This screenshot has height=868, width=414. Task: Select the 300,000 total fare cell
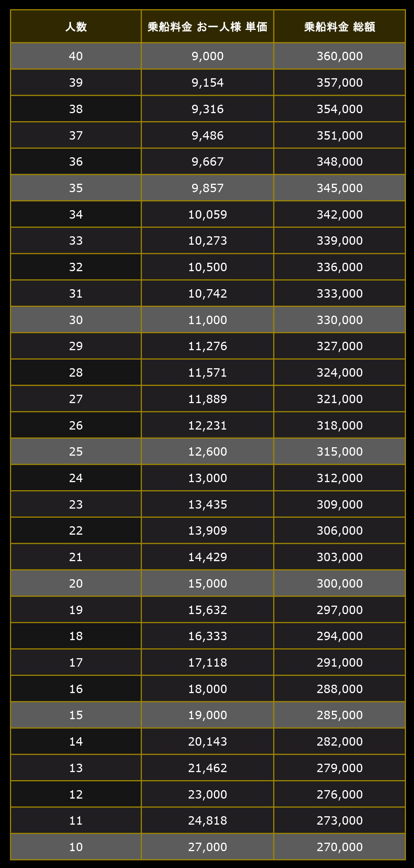click(340, 583)
